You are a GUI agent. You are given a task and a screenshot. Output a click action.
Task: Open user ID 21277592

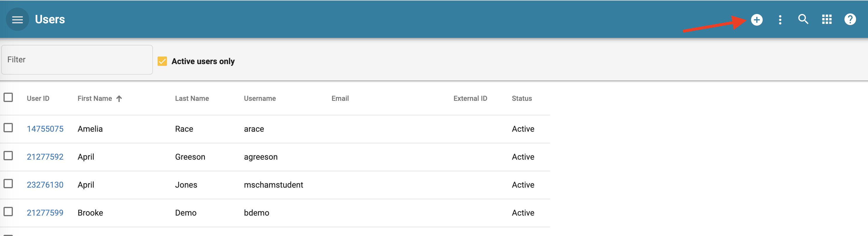pos(45,157)
